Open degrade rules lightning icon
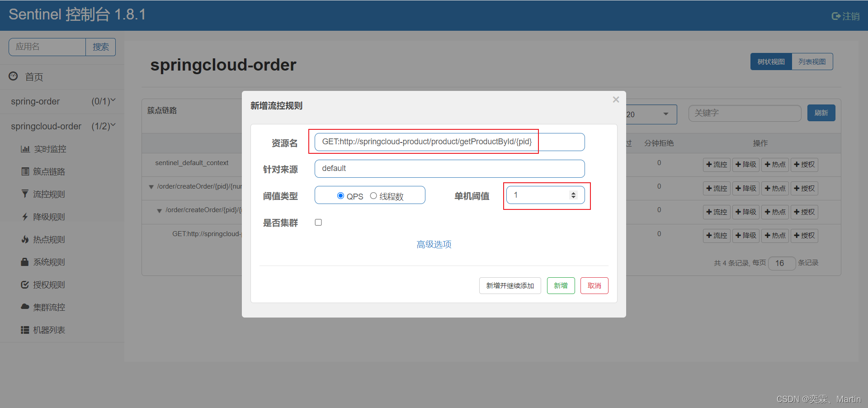Screen dimensions: 868x408 coord(25,217)
